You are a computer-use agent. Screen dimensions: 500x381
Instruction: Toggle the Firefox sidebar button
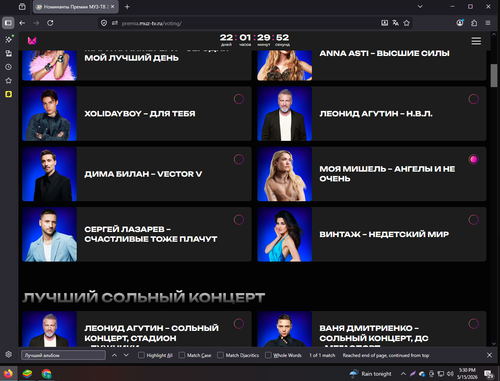click(x=8, y=23)
